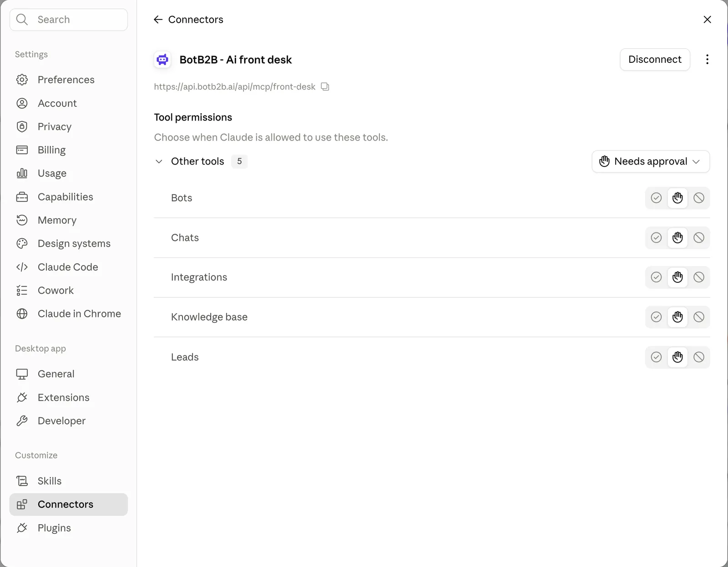Go to Account settings

[69, 103]
